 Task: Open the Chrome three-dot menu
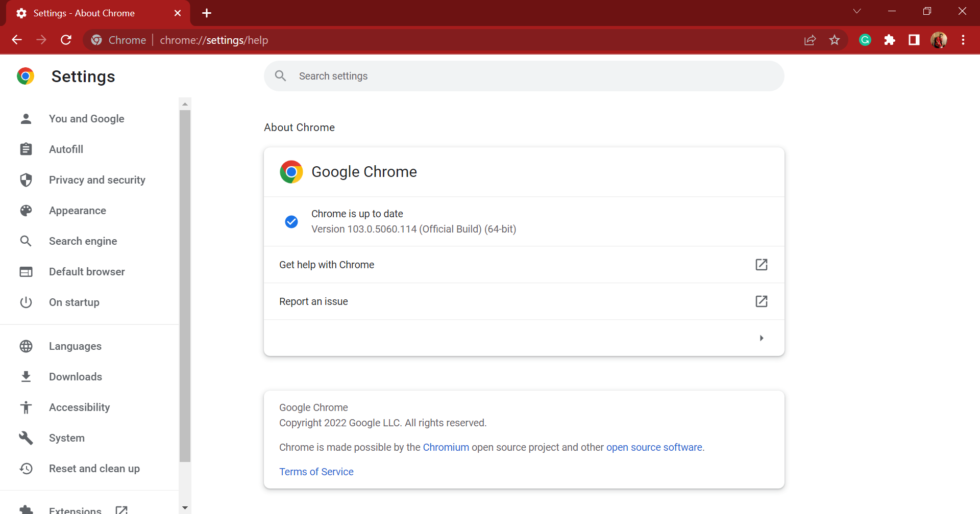coord(963,40)
